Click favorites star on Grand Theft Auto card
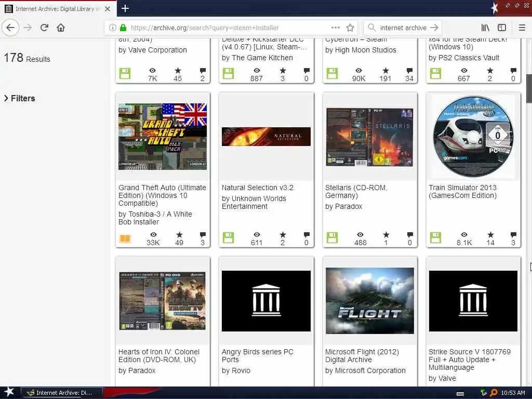The image size is (532, 399). [x=179, y=234]
